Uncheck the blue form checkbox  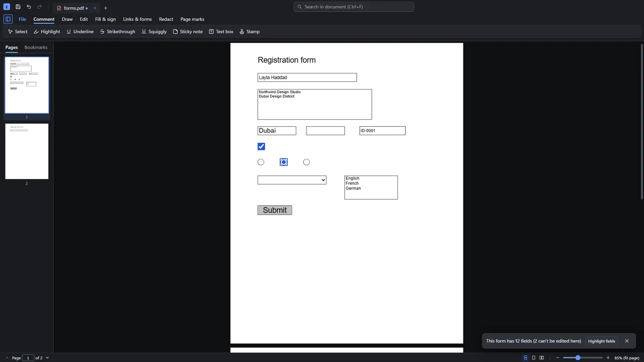point(261,146)
